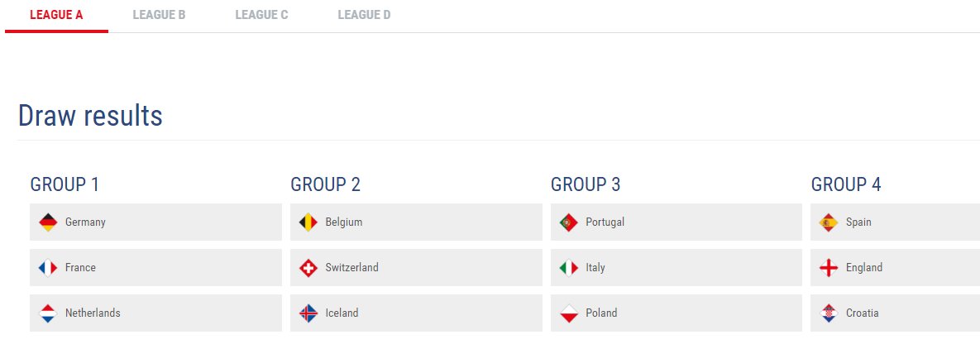
Task: Select the League A tab
Action: (56, 15)
